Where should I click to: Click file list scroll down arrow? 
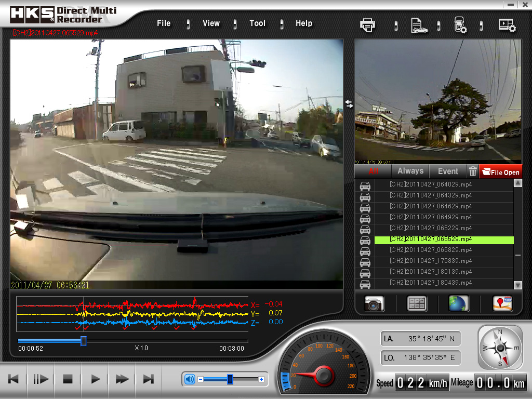pos(518,285)
